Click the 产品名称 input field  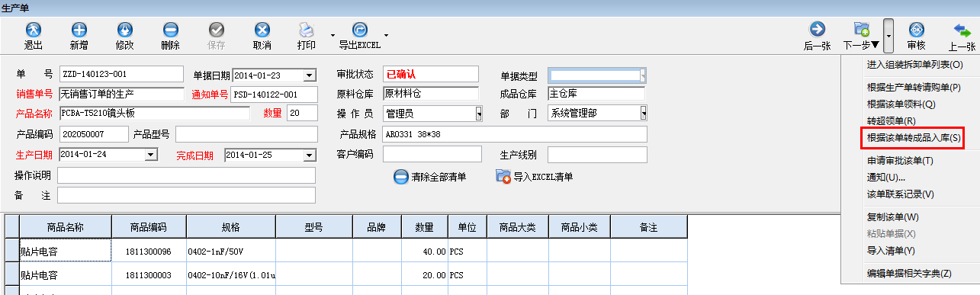[x=154, y=114]
